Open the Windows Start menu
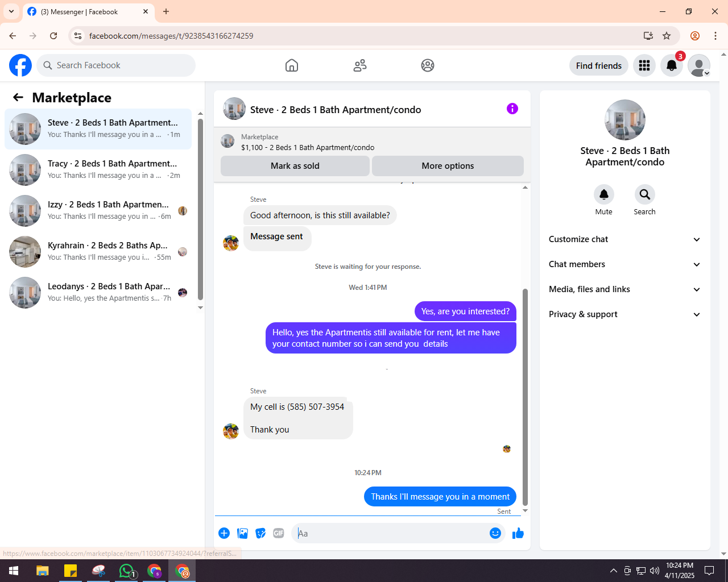728x582 pixels. pos(14,571)
